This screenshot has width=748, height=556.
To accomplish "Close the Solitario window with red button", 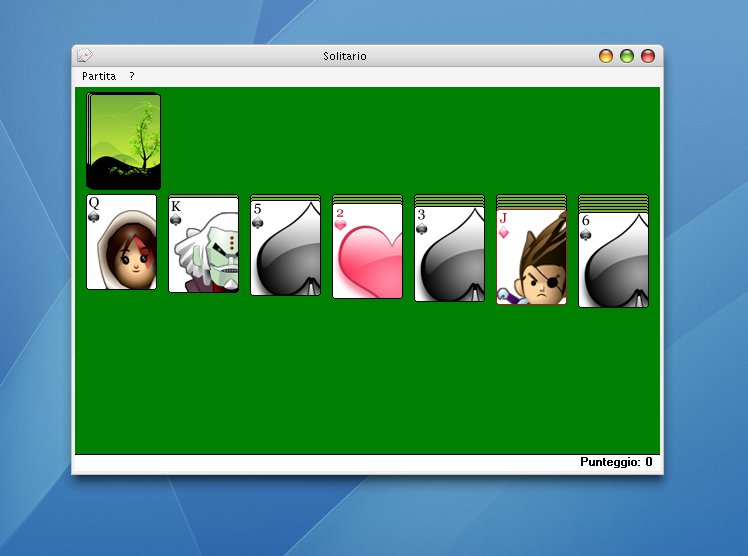I will pyautogui.click(x=648, y=56).
